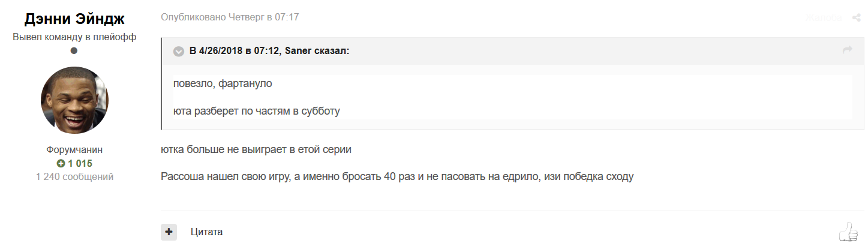Viewport: 868px width, 252px height.
Task: Select quoted line 'юта разберет по частям'
Action: click(x=257, y=111)
